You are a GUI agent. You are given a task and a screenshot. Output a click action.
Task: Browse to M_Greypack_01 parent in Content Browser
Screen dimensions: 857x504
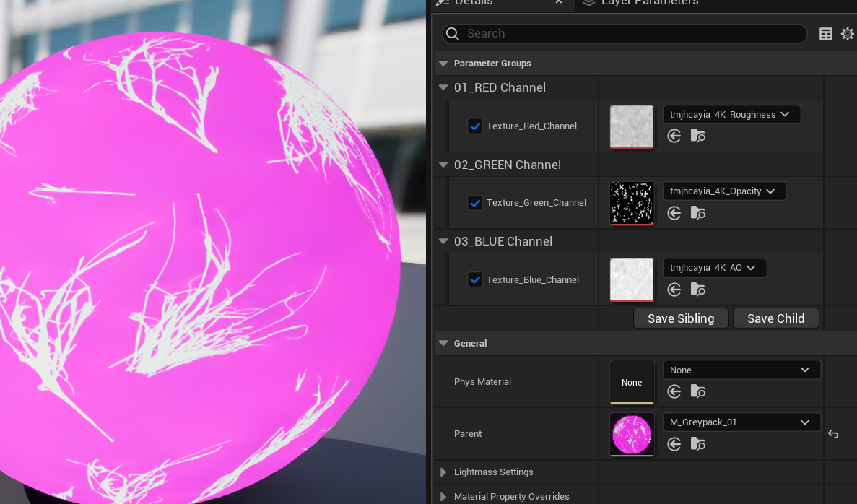click(698, 444)
